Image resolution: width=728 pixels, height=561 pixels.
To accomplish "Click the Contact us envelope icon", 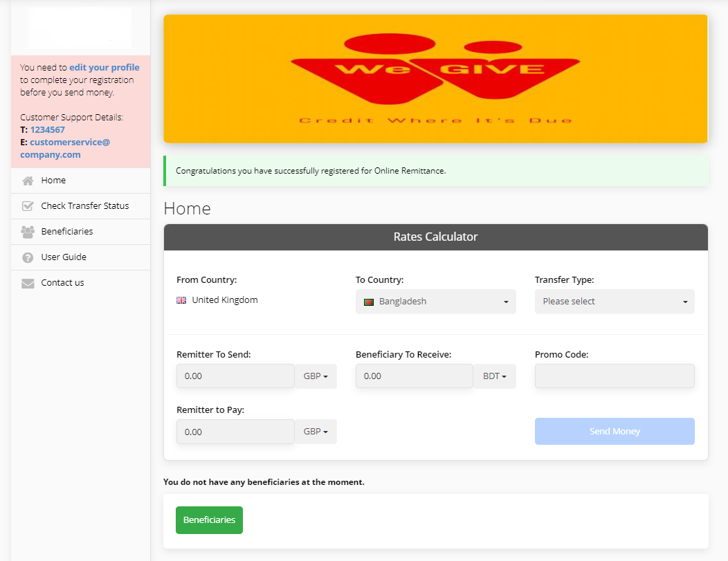I will (x=28, y=283).
